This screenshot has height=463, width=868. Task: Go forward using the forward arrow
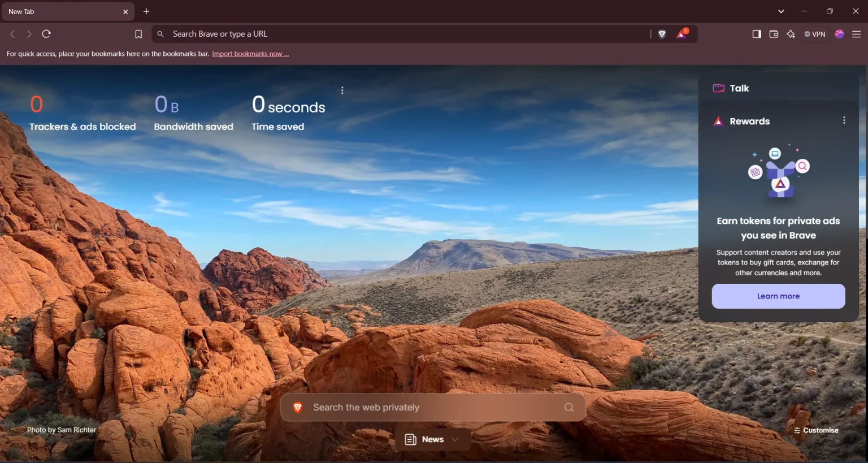[29, 34]
